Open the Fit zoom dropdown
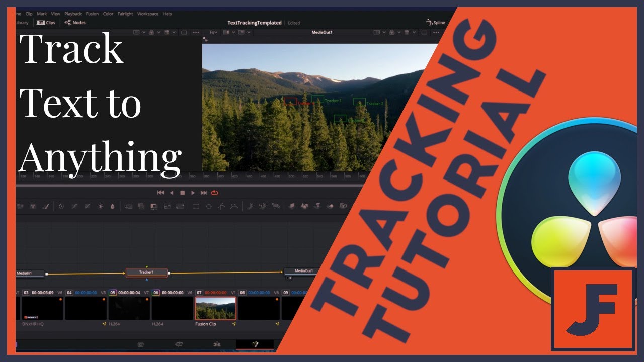 point(214,32)
